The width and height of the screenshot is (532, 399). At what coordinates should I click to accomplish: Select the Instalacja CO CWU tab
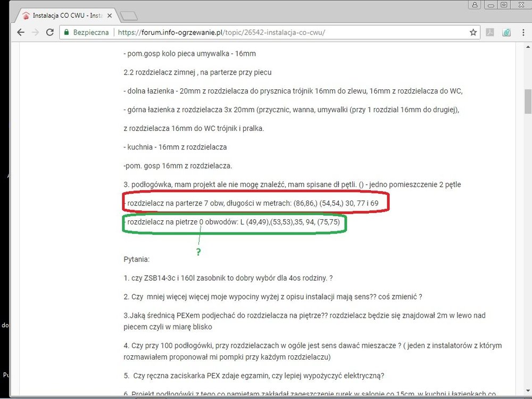coord(64,15)
